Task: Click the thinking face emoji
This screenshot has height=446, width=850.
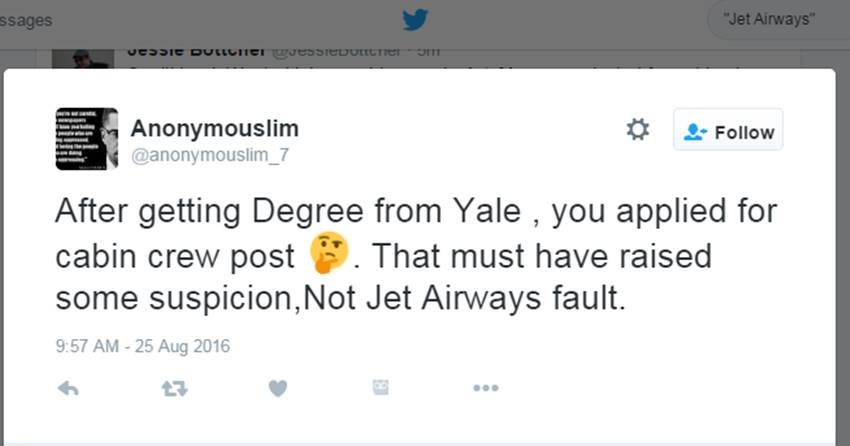Action: click(x=329, y=255)
